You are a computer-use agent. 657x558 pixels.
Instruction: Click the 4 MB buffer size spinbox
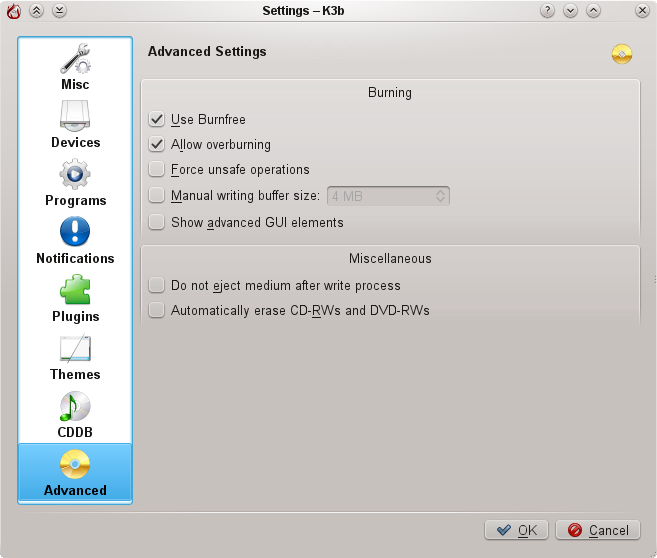380,196
